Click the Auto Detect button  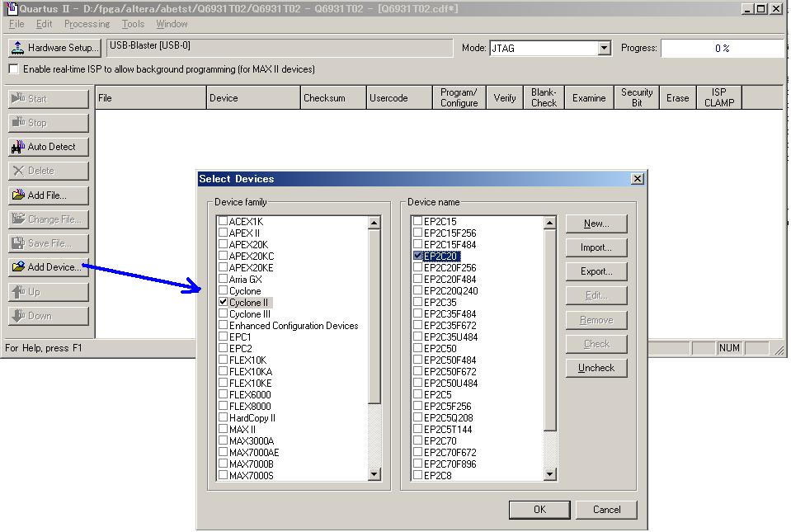coord(49,147)
